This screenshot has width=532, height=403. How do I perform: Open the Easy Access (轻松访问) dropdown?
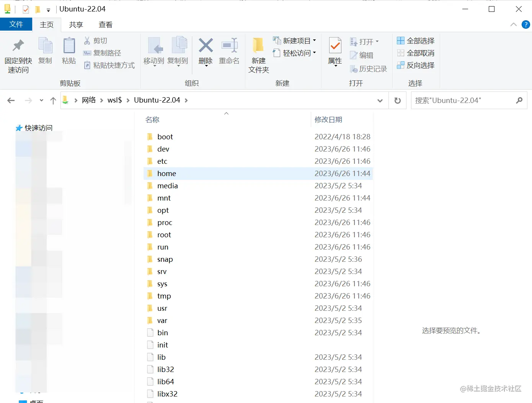[294, 53]
